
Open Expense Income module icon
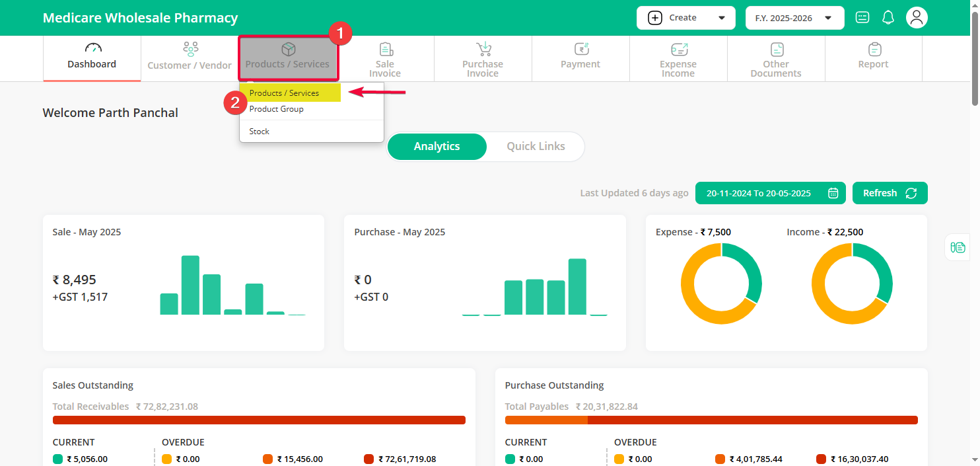tap(678, 50)
